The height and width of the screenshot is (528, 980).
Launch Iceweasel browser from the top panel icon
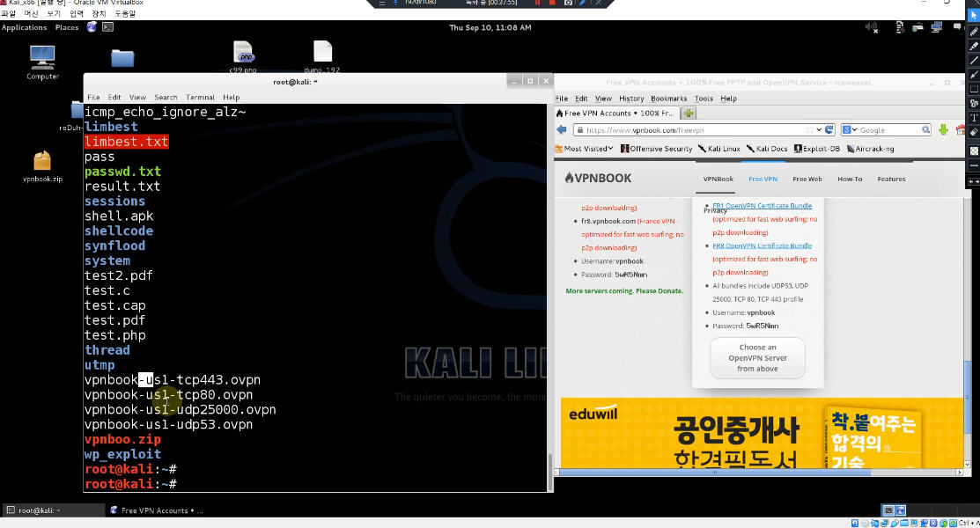tap(92, 27)
